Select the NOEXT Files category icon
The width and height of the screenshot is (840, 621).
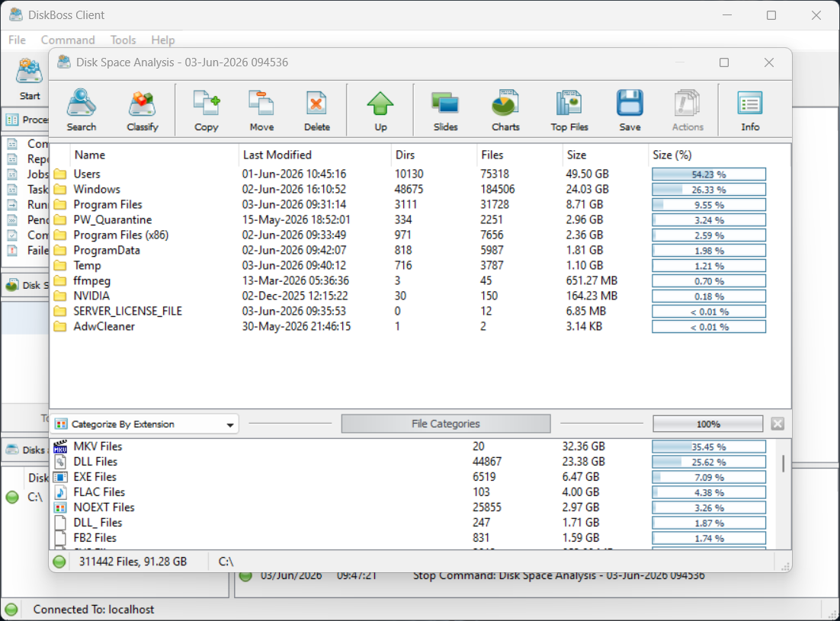pyautogui.click(x=60, y=507)
